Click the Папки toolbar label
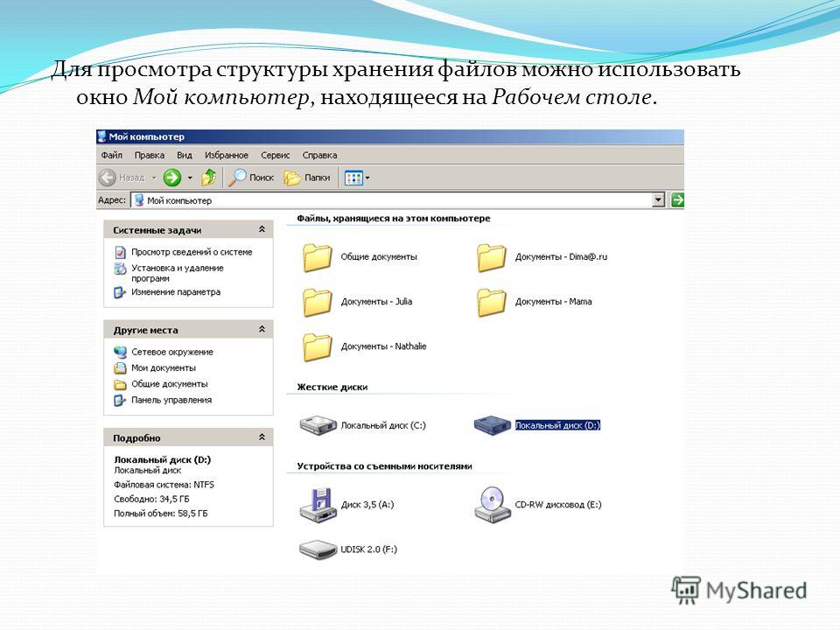 point(317,178)
